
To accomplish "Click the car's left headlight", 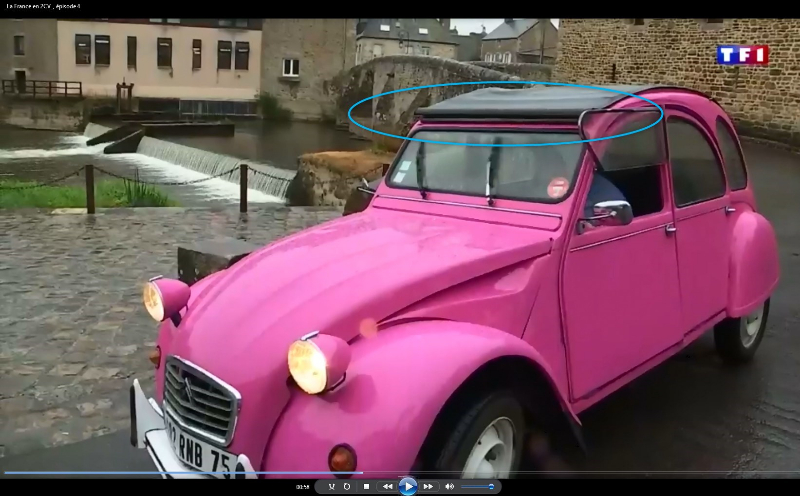I will coord(310,364).
